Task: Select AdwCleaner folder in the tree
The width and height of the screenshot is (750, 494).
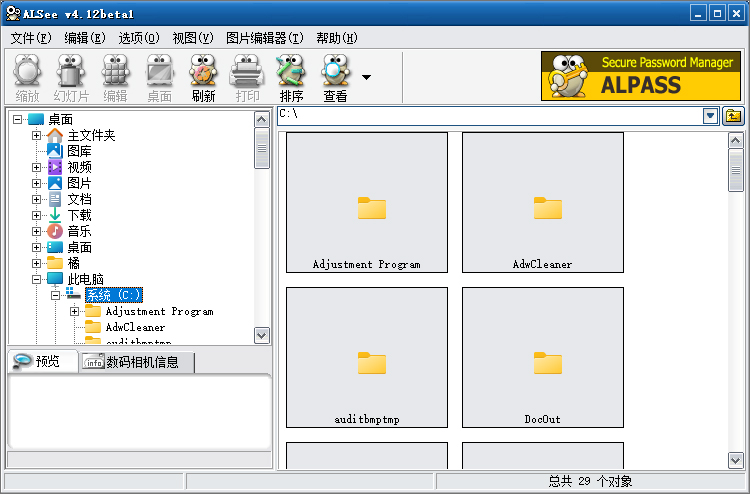Action: click(x=135, y=328)
